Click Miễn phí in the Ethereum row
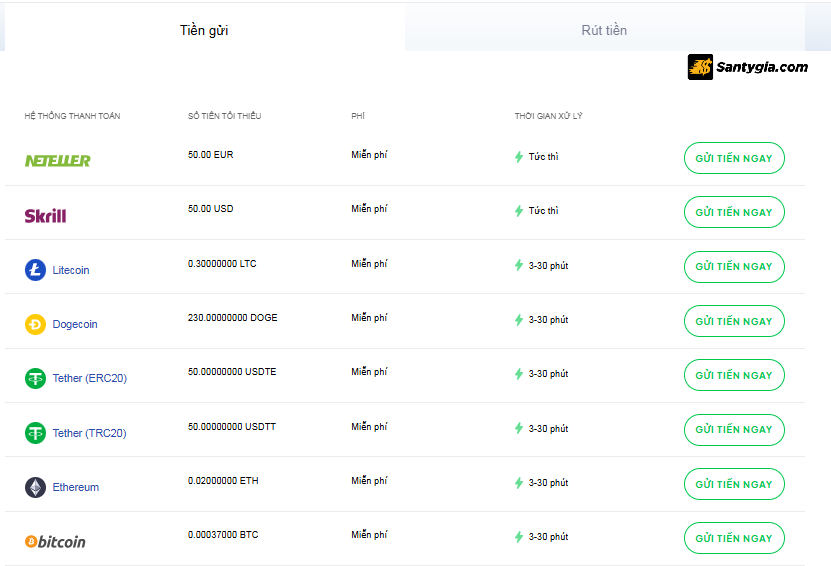 [369, 481]
